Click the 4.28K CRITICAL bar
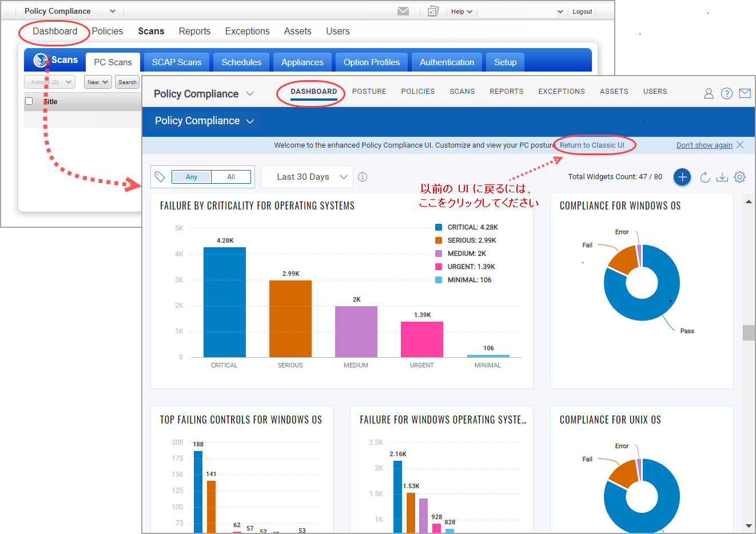Viewport: 756px width, 534px height. coord(225,302)
